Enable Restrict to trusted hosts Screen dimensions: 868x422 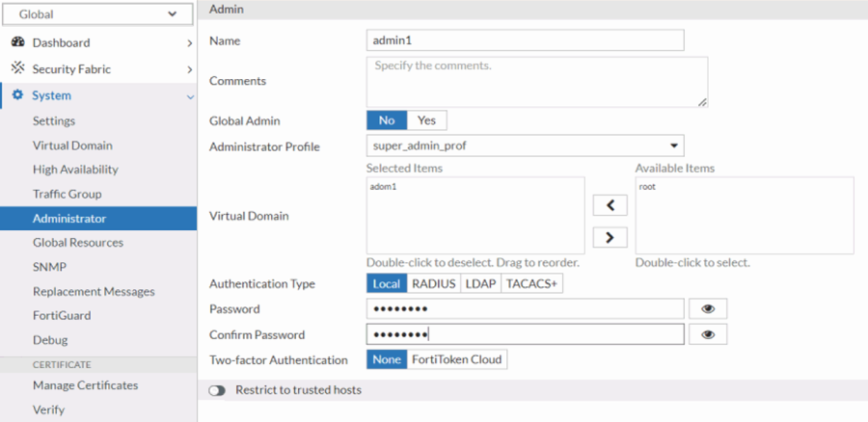point(217,390)
